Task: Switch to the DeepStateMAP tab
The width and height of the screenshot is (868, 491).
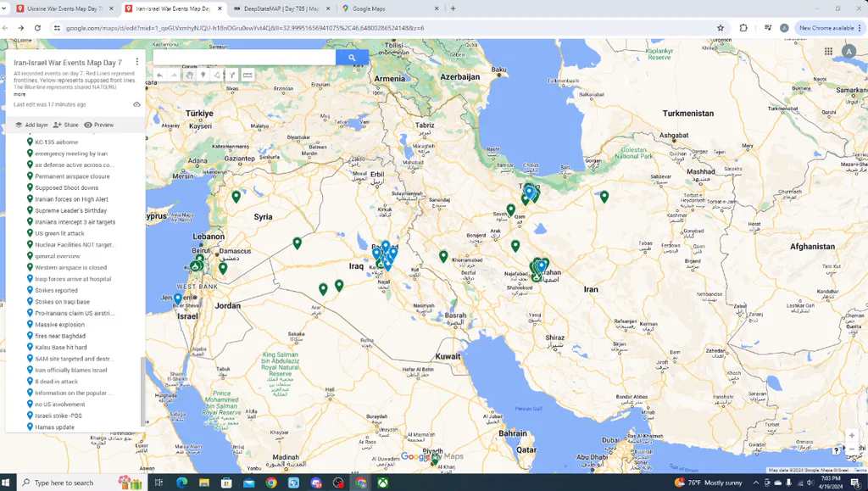Action: pyautogui.click(x=281, y=8)
